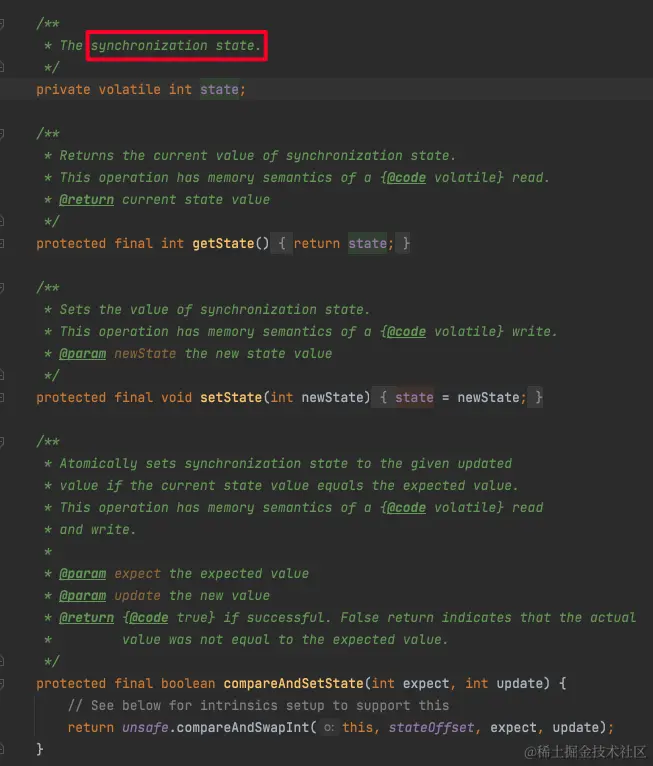The width and height of the screenshot is (653, 766).
Task: Click 'expect' argument in compareAndSwapInt call
Action: (x=513, y=727)
